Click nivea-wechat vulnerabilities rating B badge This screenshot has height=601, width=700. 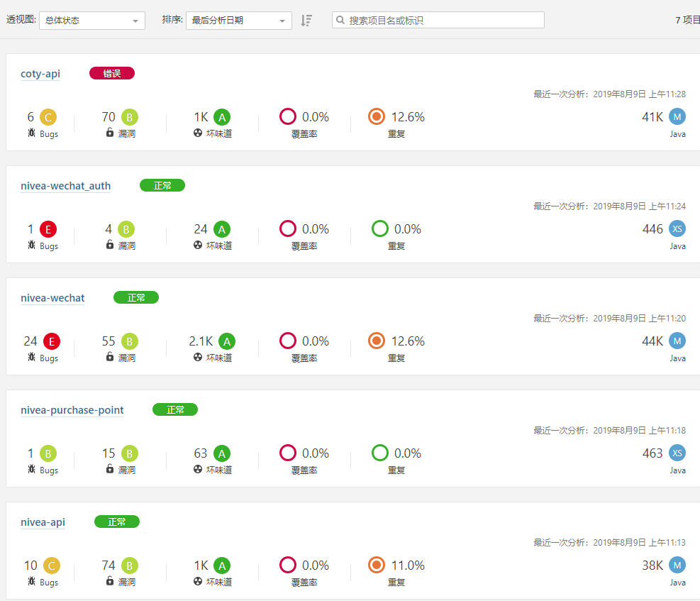click(x=130, y=341)
